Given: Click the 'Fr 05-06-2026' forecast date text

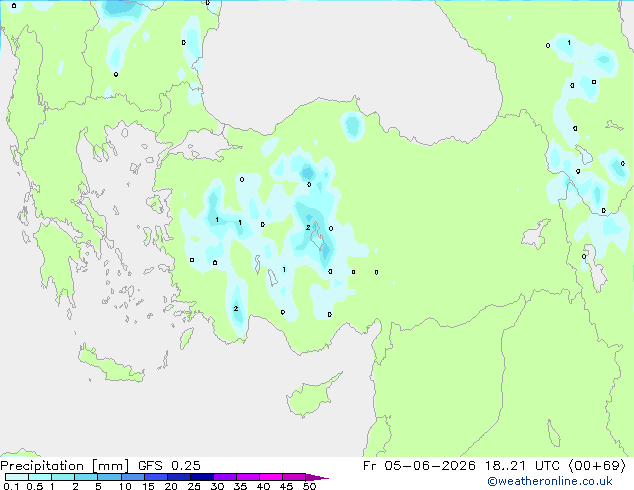Looking at the screenshot, I should (419, 465).
